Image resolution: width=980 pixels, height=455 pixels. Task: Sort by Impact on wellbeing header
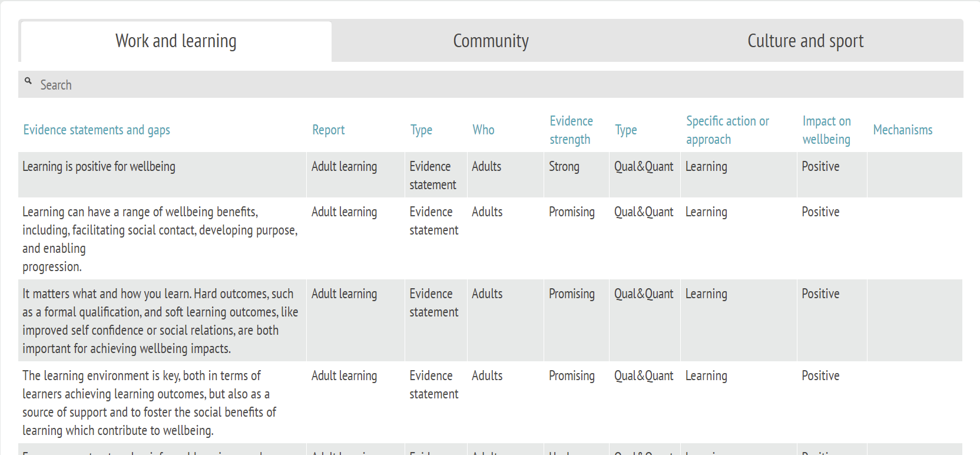(x=826, y=130)
